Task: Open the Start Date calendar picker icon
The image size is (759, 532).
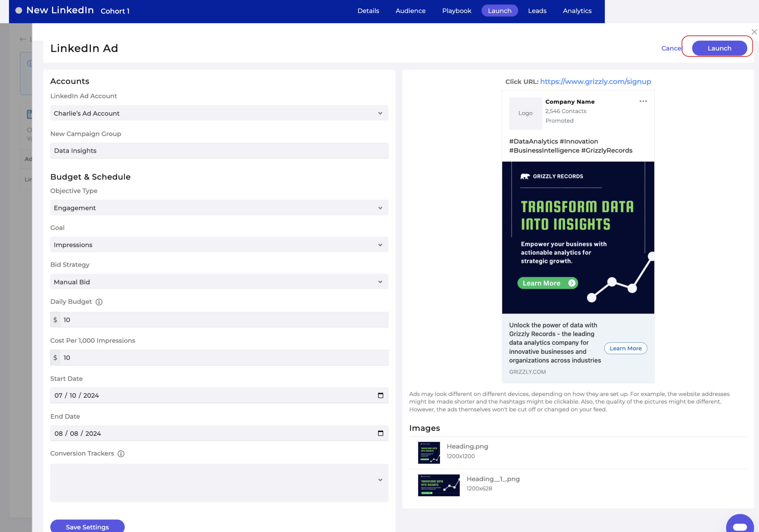Action: coord(381,395)
